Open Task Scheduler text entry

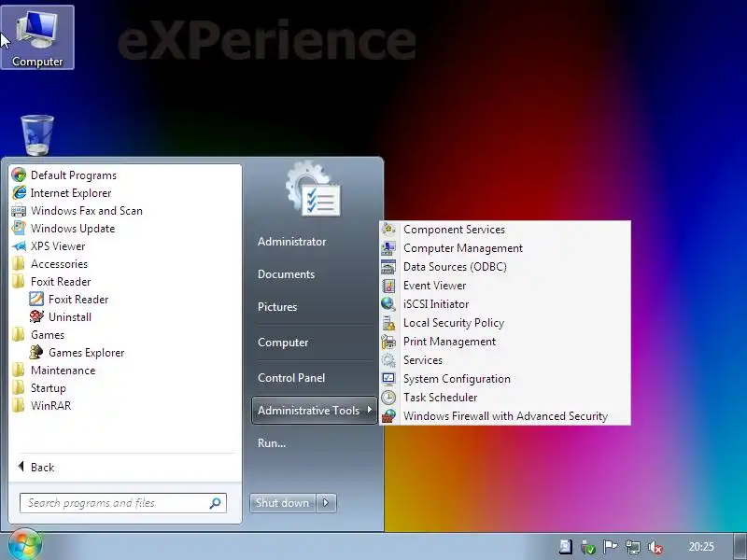coord(440,398)
